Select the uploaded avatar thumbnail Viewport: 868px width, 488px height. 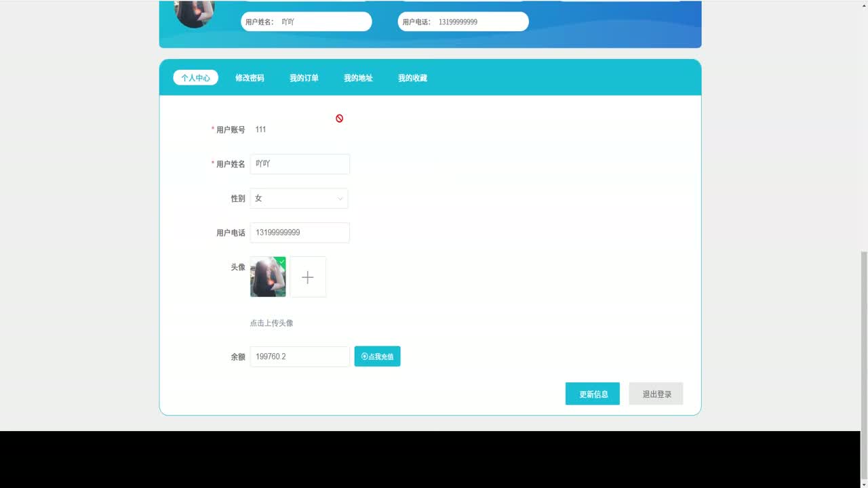[x=268, y=277]
